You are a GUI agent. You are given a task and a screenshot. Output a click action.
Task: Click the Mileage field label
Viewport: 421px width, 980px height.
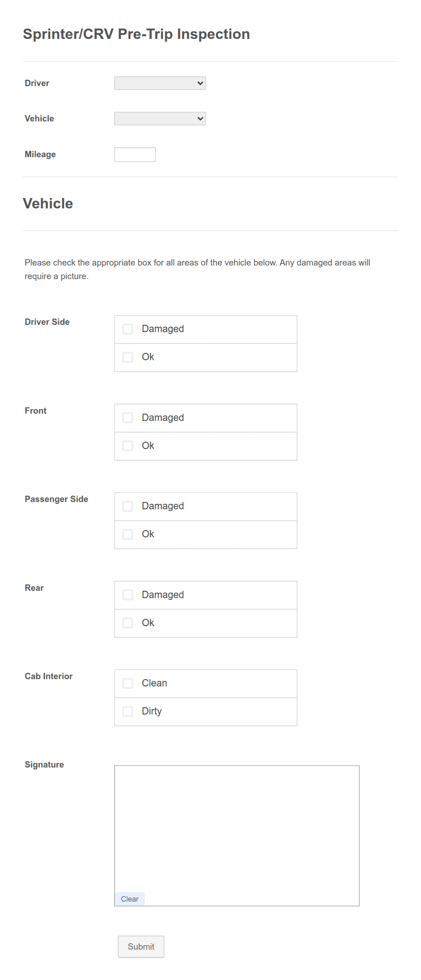[x=40, y=154]
